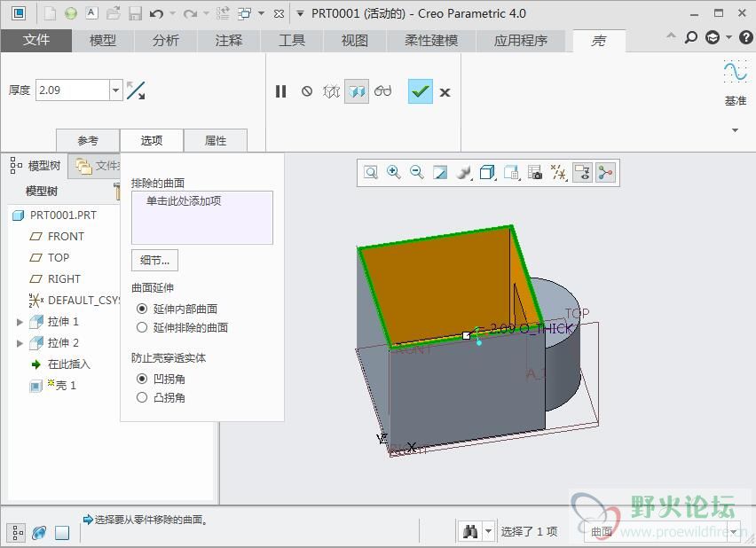
Task: Open the view manager icon
Action: pos(511,173)
